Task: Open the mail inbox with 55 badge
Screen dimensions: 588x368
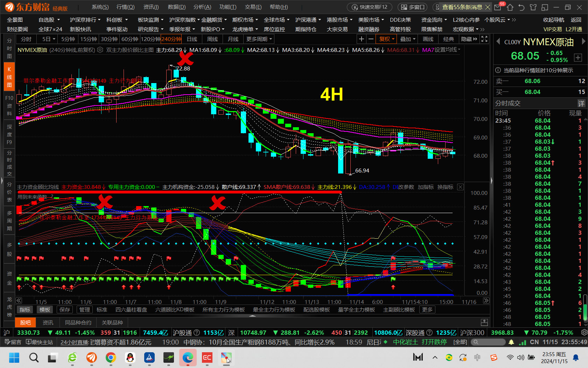Action: tap(498, 7)
